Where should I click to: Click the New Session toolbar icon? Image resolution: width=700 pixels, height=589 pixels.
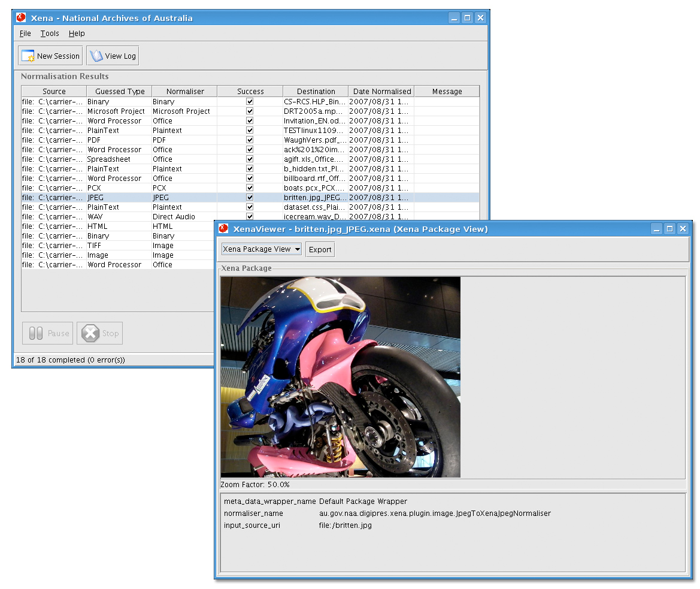pyautogui.click(x=28, y=56)
